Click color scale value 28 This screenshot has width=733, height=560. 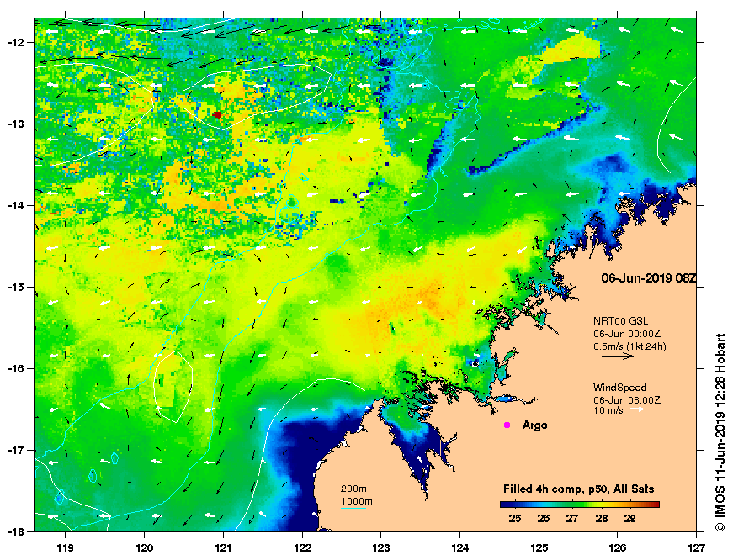coord(602,519)
